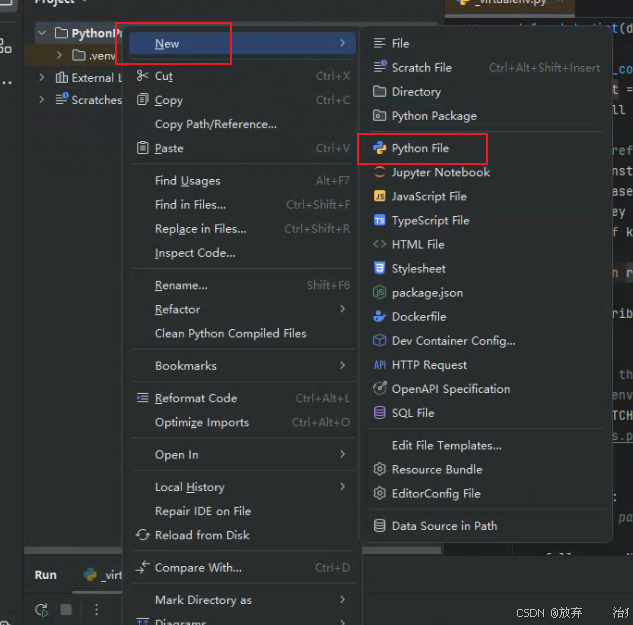Click the Directory folder icon in submenu
633x625 pixels.
pos(379,91)
